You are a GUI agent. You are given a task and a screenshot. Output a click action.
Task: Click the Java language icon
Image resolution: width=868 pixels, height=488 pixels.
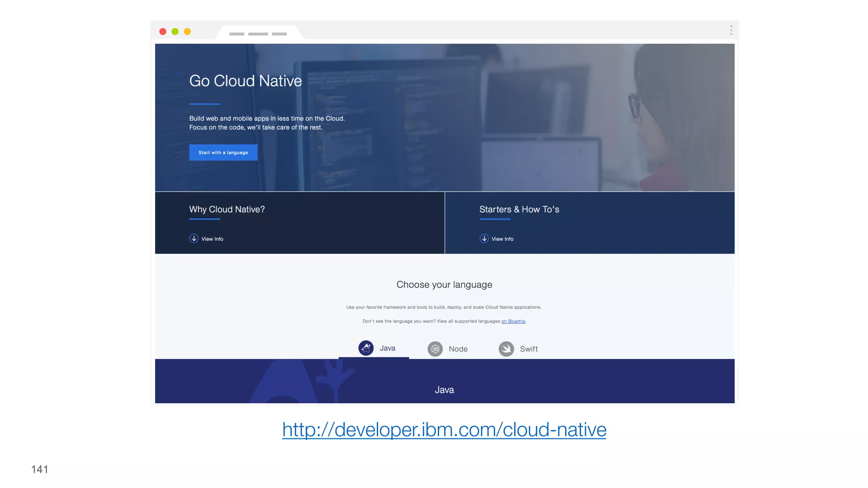tap(366, 348)
